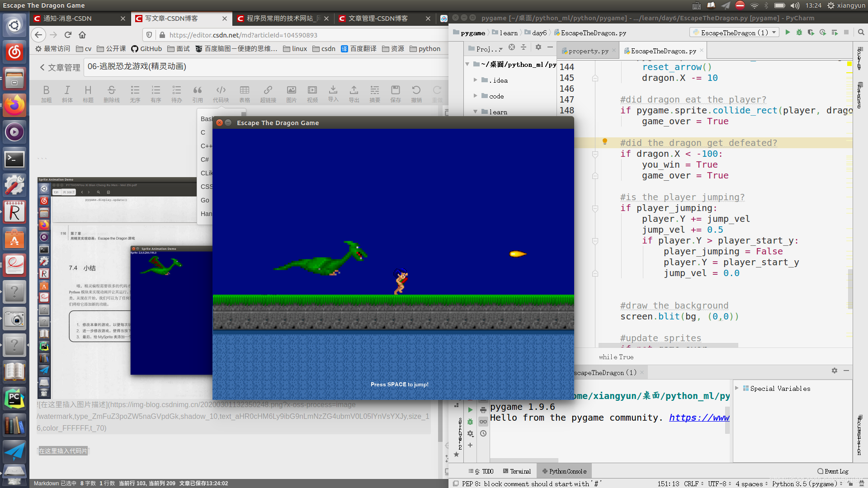Viewport: 868px width, 488px height.
Task: Open Project panel settings gear
Action: [x=538, y=47]
